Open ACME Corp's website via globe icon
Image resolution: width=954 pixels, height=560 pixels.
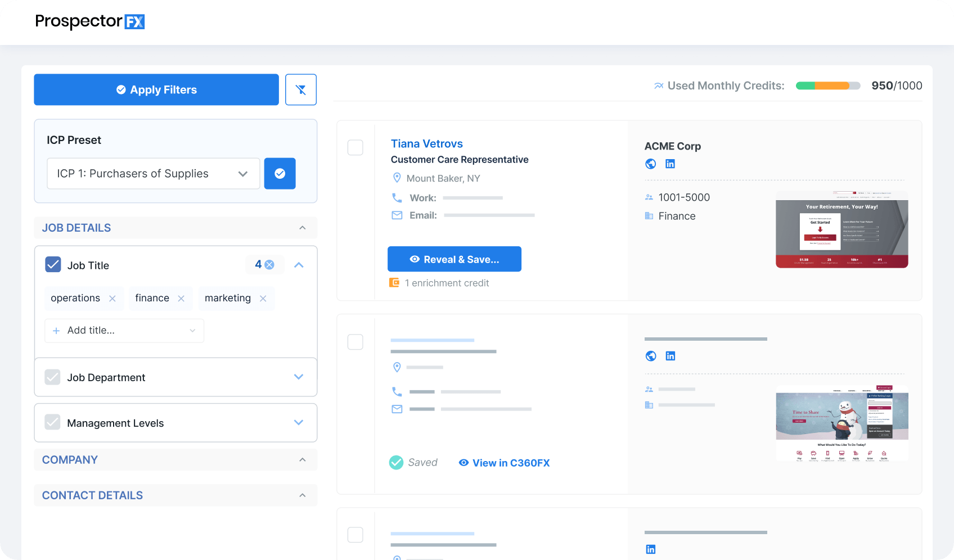[650, 164]
